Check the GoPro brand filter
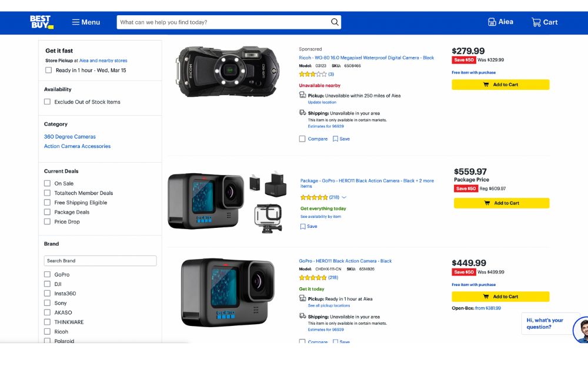Image resolution: width=588 pixels, height=370 pixels. 48,274
